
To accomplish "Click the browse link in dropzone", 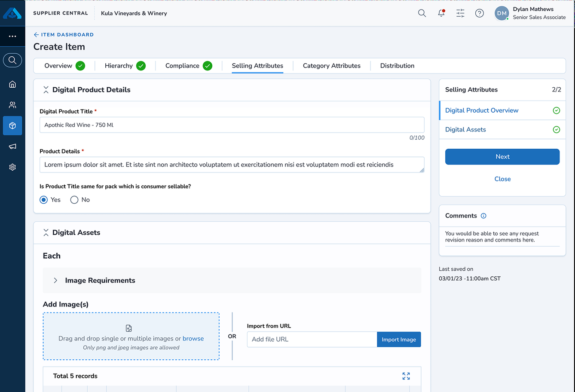I will click(x=193, y=339).
